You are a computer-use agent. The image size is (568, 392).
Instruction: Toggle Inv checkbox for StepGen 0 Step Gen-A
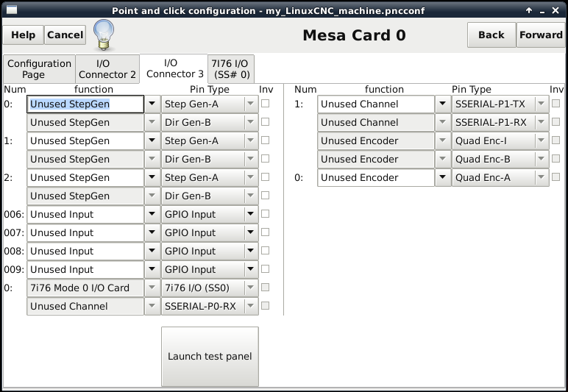tap(265, 104)
